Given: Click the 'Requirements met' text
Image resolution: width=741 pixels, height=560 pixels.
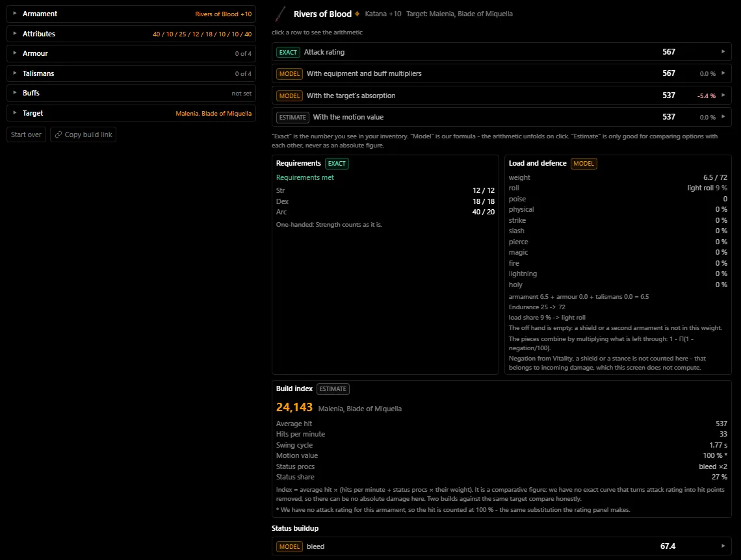Looking at the screenshot, I should point(305,177).
